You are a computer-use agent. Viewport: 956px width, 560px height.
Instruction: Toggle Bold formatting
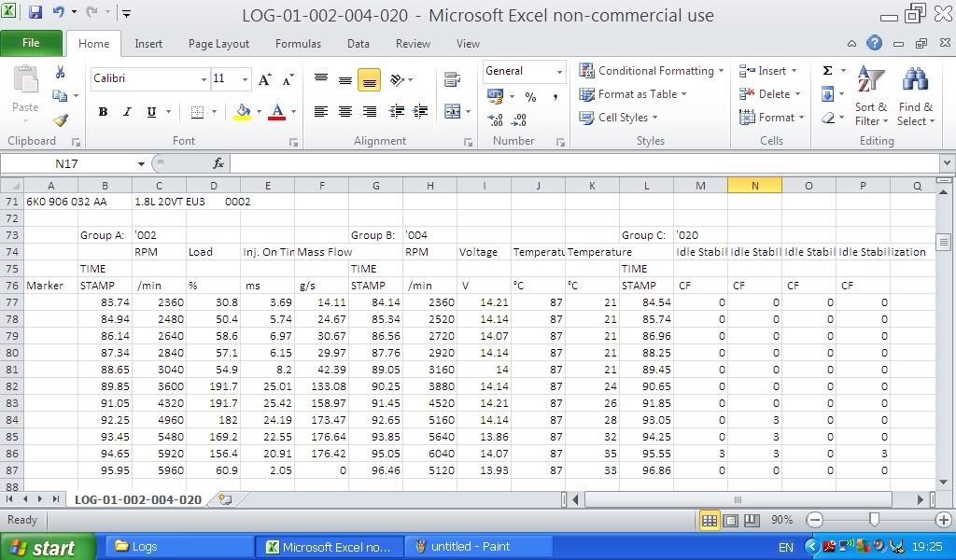pos(103,112)
